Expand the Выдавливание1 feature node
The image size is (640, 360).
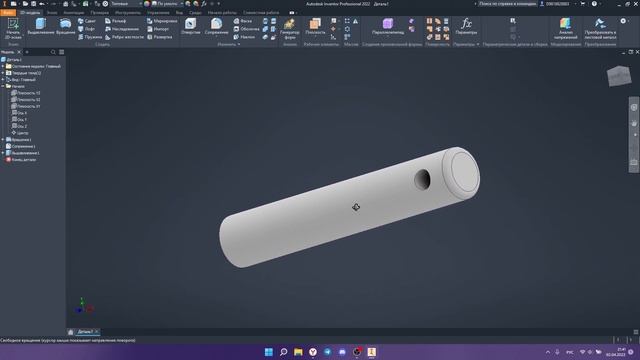pyautogui.click(x=3, y=153)
